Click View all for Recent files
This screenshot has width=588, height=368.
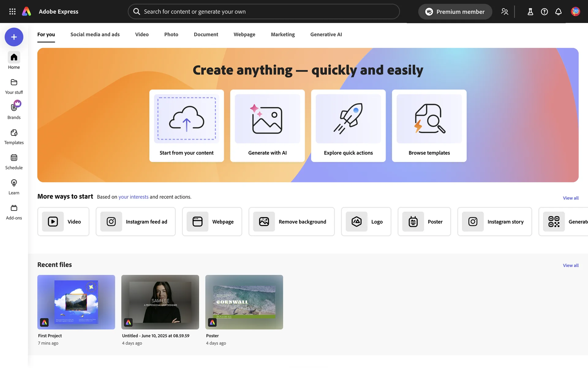click(x=570, y=265)
